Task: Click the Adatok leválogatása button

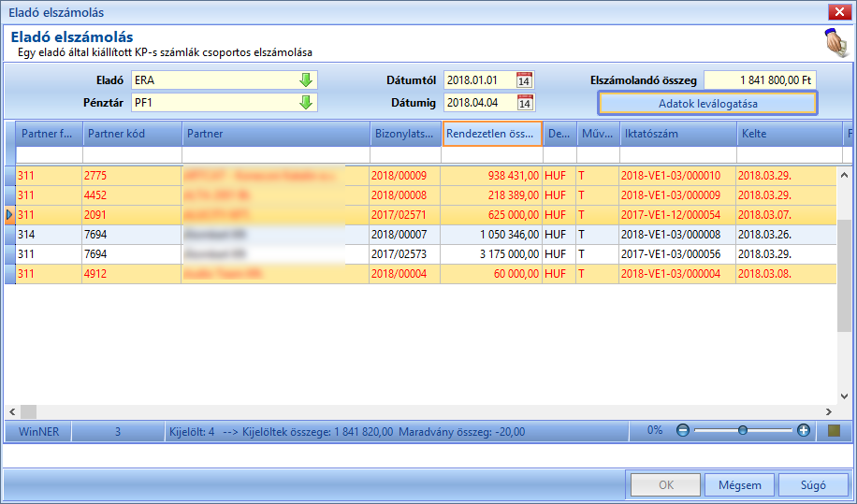Action: 708,104
